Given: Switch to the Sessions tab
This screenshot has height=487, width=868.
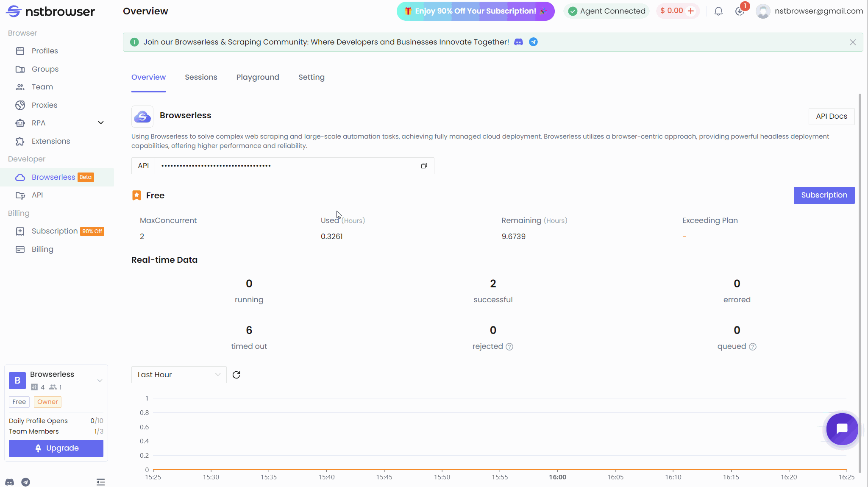Looking at the screenshot, I should pos(201,78).
